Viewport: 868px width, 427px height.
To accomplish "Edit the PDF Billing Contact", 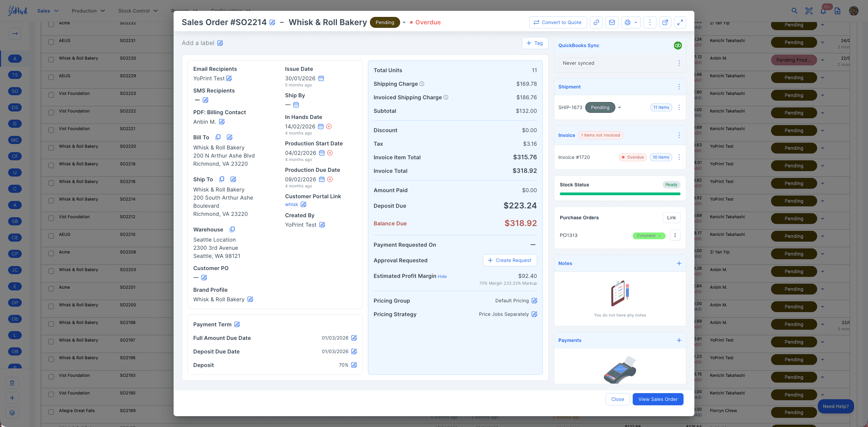I will coord(222,122).
